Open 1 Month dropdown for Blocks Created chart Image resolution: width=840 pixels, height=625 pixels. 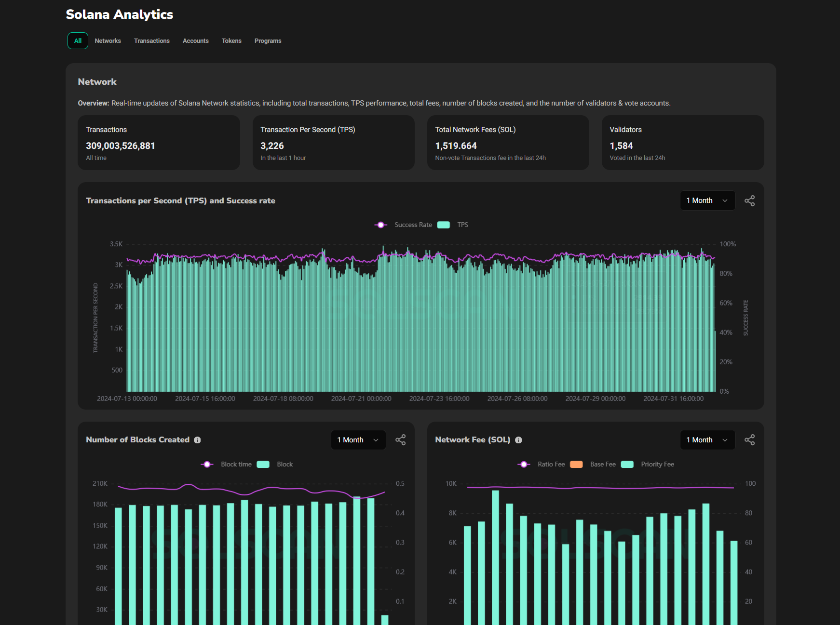[x=358, y=440]
